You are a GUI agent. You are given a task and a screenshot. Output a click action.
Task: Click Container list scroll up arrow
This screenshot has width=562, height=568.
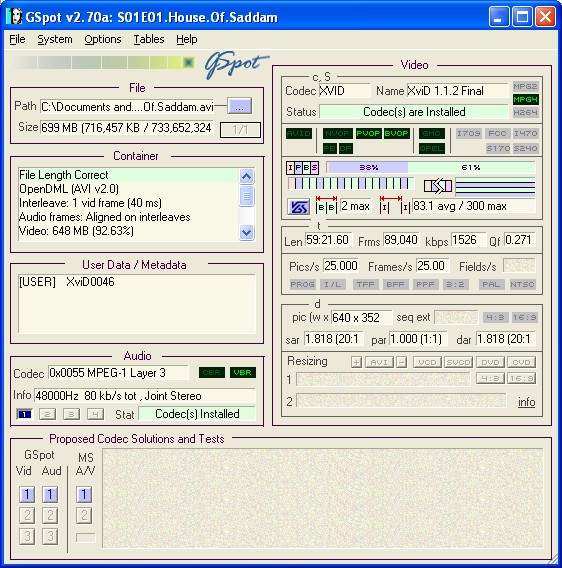(246, 176)
